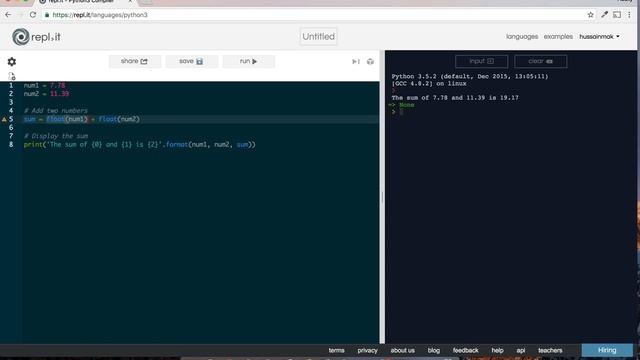
Task: Open the privacy footer link
Action: tap(367, 350)
